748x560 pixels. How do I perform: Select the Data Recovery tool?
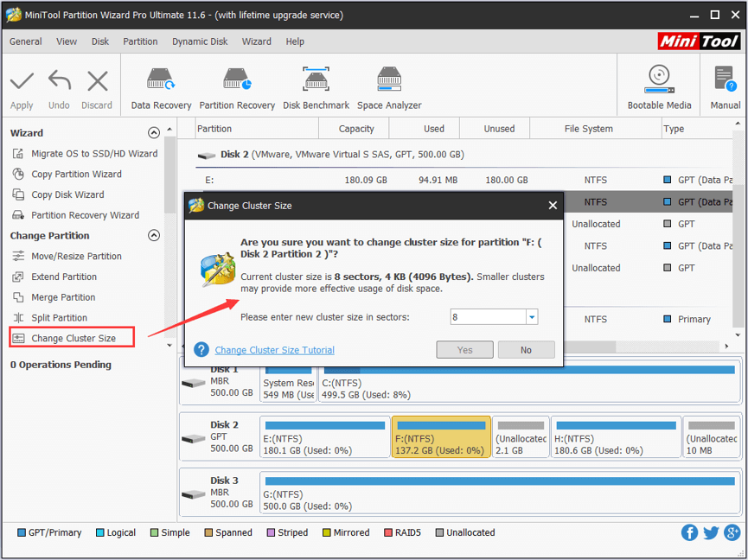point(160,84)
